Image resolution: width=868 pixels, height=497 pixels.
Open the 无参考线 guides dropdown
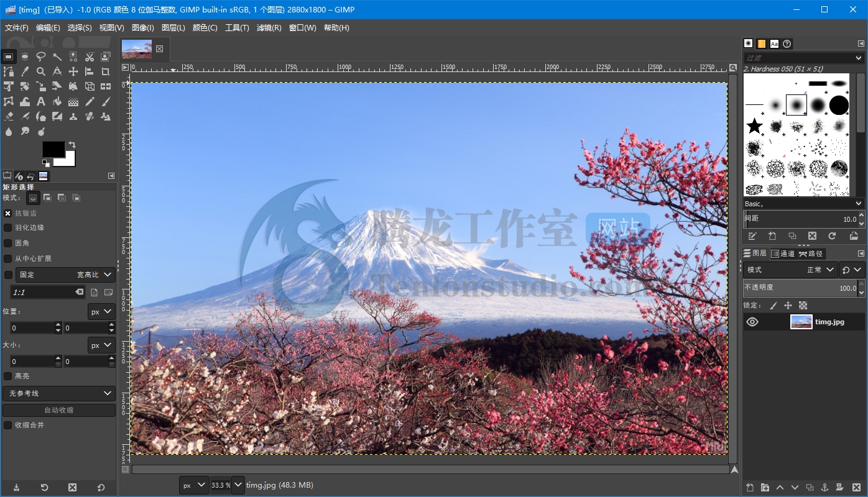coord(59,393)
